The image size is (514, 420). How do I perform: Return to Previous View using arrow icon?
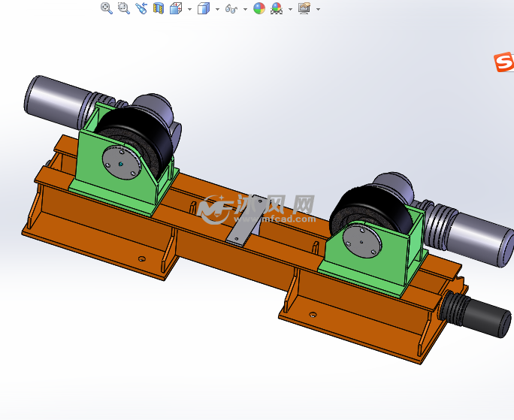tap(141, 8)
